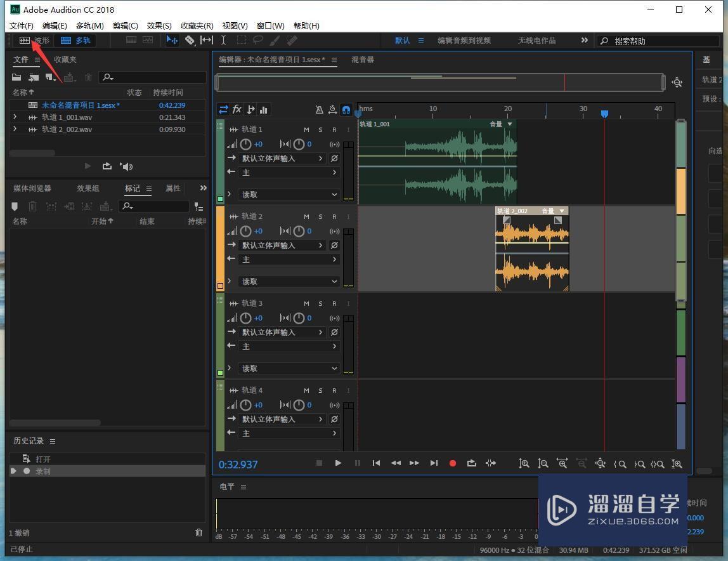Viewport: 728px width, 561px height.
Task: Adjust Track 2 volume knob
Action: 245,231
